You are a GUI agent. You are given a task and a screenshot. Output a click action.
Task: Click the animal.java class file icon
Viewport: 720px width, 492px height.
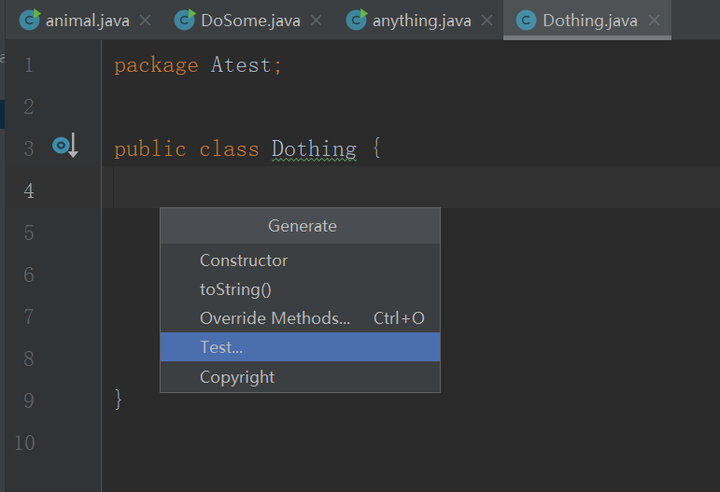click(29, 20)
